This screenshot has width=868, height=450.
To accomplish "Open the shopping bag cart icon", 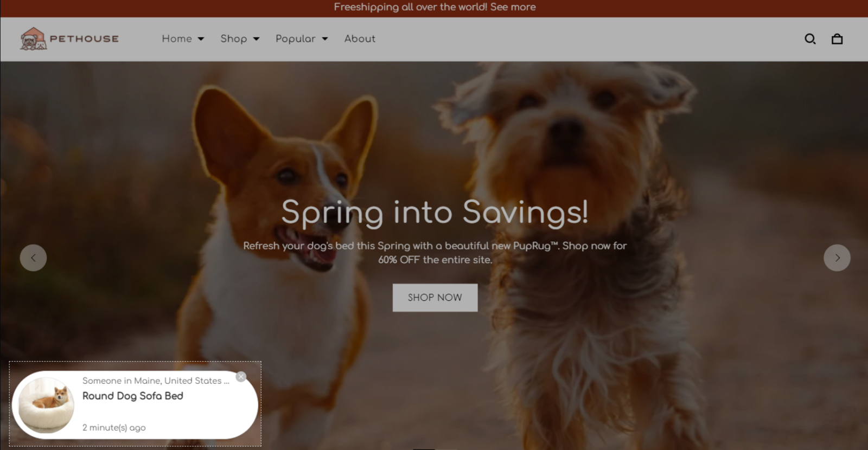I will point(837,39).
